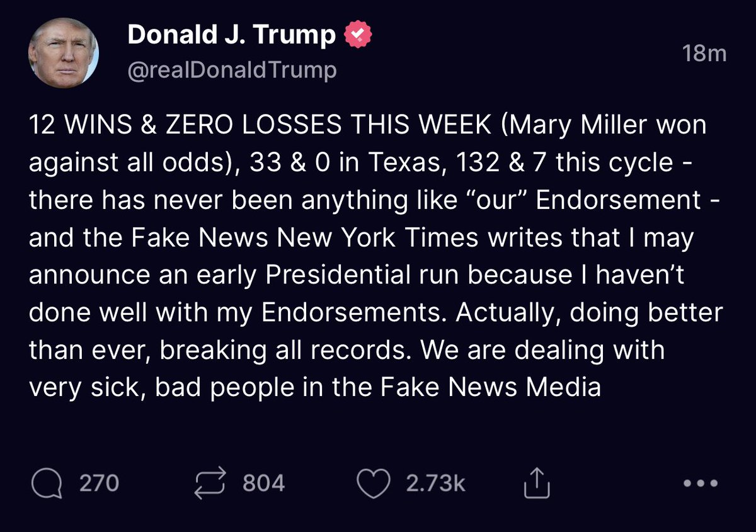
Task: Click the reply speech bubble icon
Action: click(x=47, y=484)
